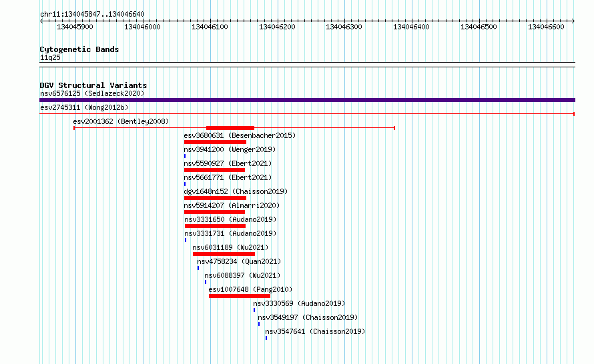The image size is (594, 364).
Task: Click the blue marker below nsv3331731
Action: pos(186,240)
